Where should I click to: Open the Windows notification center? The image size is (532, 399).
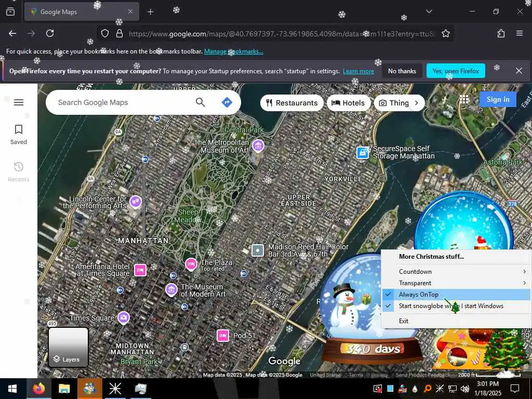click(x=515, y=389)
